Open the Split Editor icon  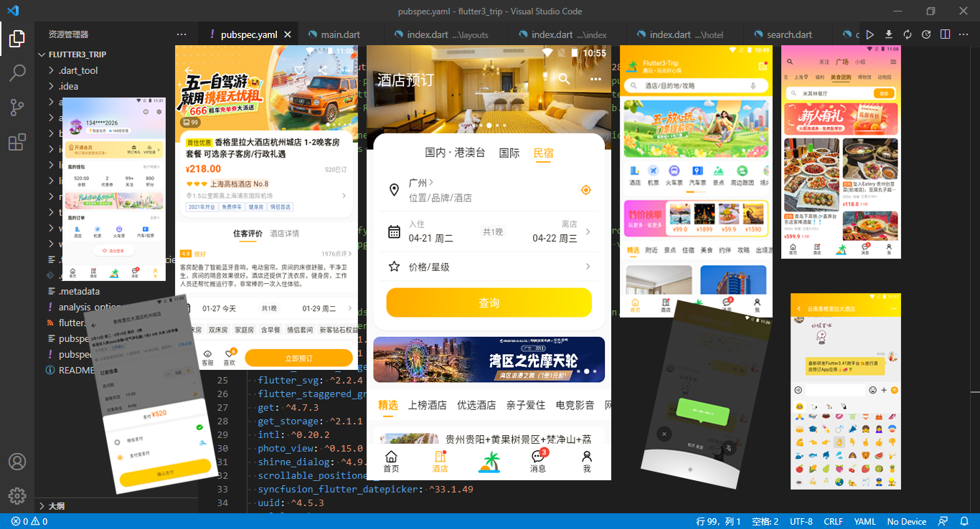(945, 34)
